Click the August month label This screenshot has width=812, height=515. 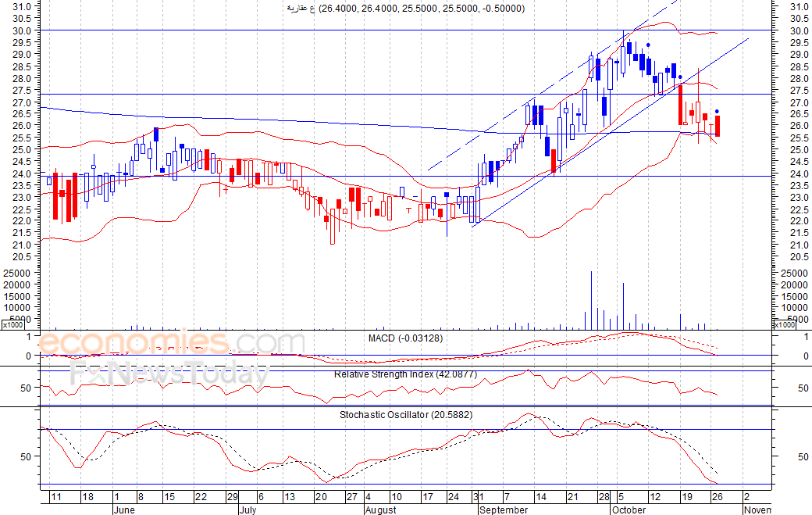pyautogui.click(x=381, y=510)
